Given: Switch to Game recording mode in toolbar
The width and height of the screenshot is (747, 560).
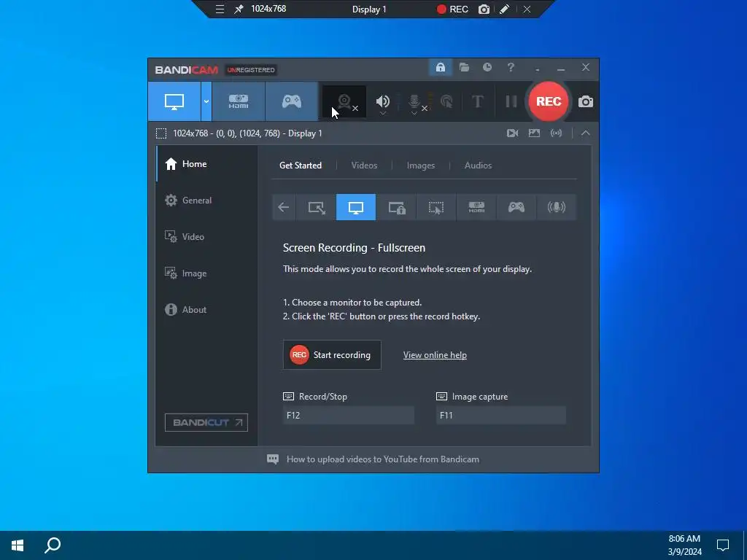Looking at the screenshot, I should click(292, 101).
